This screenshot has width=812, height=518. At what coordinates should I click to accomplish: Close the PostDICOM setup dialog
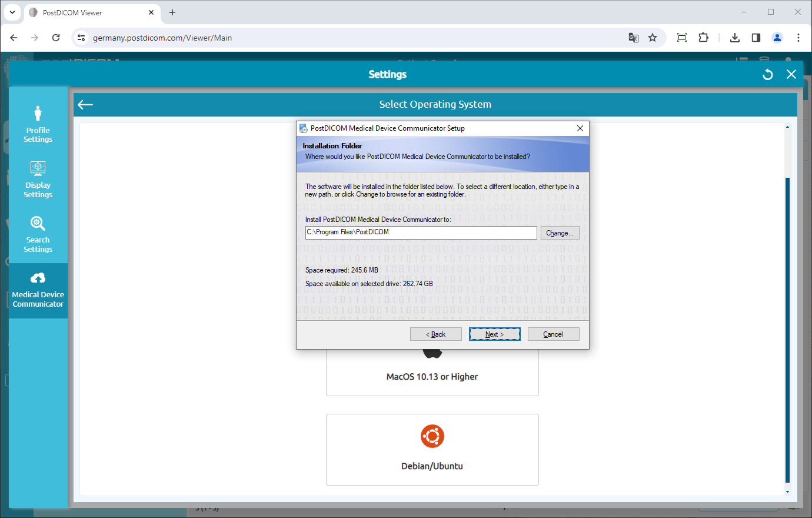(x=580, y=128)
